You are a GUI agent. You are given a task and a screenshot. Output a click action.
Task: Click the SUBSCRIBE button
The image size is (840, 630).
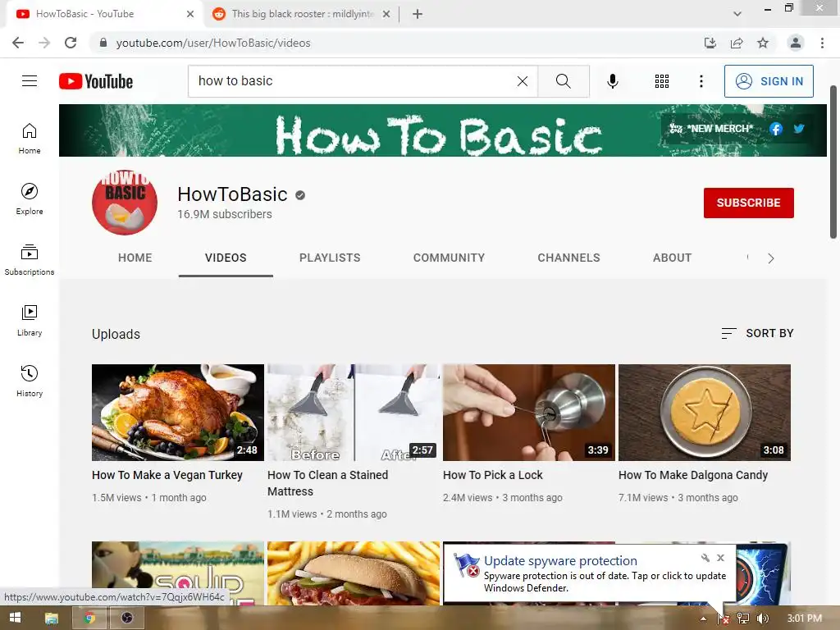[748, 203]
